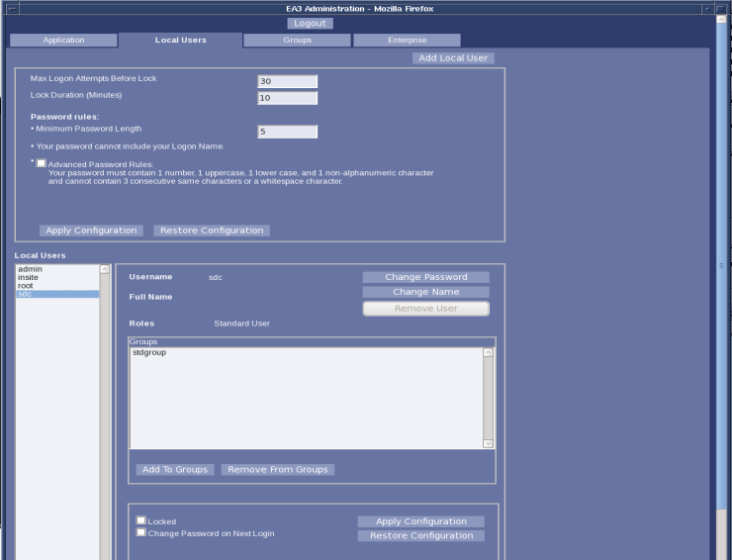Open the Groups tab
Screen dimensions: 732x560
297,41
